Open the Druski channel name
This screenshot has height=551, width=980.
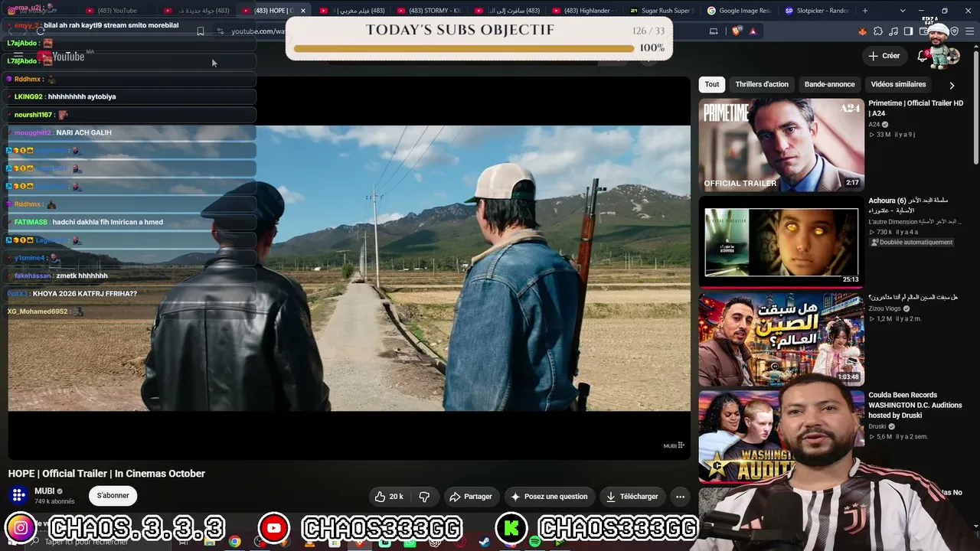pos(877,426)
